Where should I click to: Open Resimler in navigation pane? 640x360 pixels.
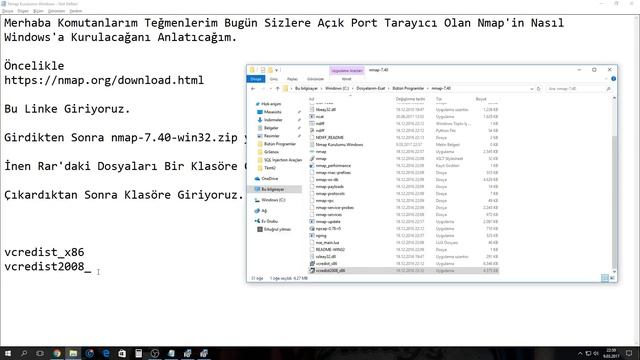pos(271,136)
